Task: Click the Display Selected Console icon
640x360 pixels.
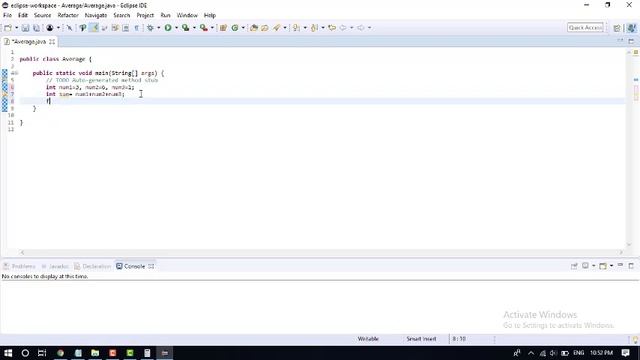Action: tap(585, 266)
